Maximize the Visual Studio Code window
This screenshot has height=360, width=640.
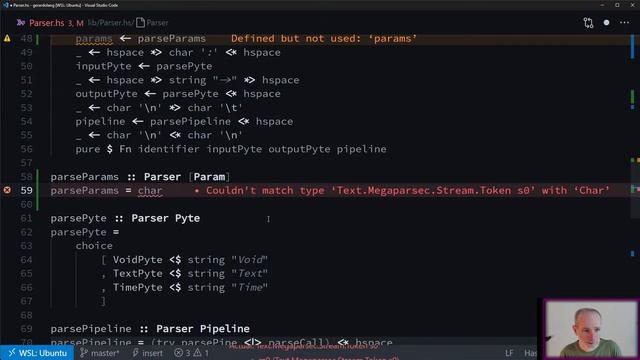click(617, 5)
